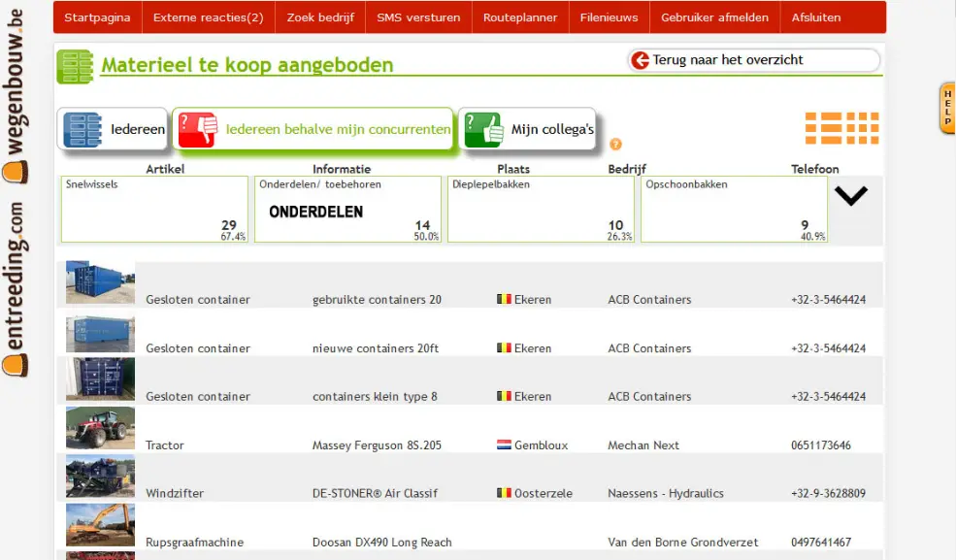The height and width of the screenshot is (560, 956).
Task: Open the 'Naessens - Hydraulics' company link
Action: click(x=665, y=493)
